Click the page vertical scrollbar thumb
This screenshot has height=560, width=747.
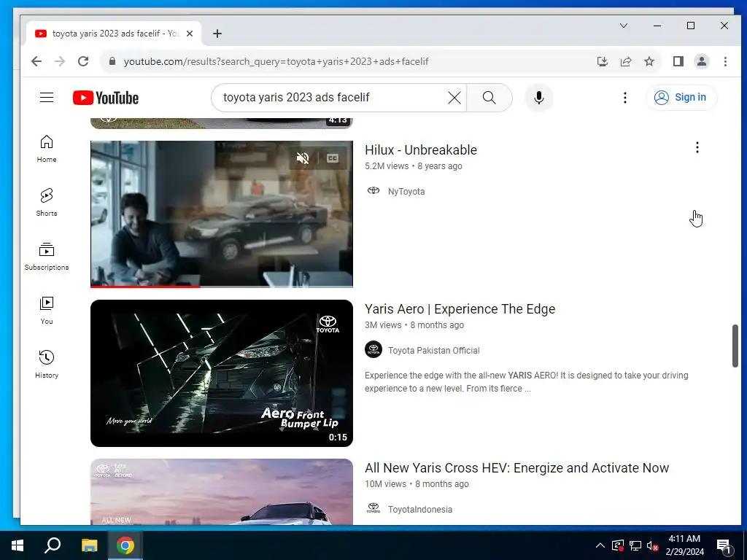click(735, 346)
